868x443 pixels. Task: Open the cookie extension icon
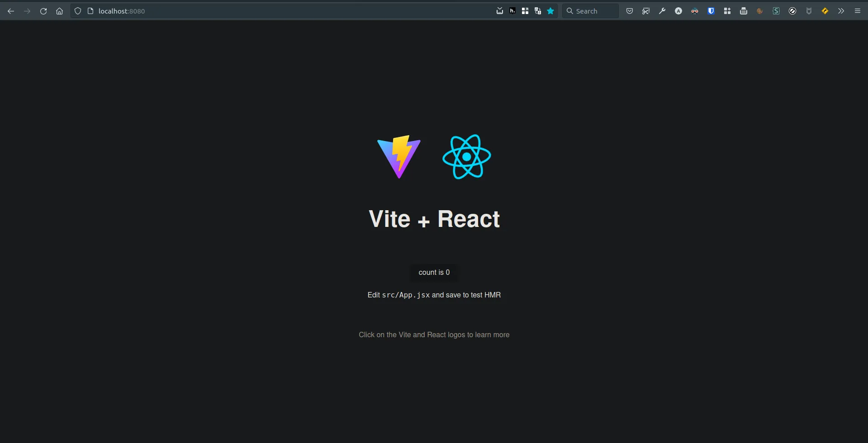760,11
